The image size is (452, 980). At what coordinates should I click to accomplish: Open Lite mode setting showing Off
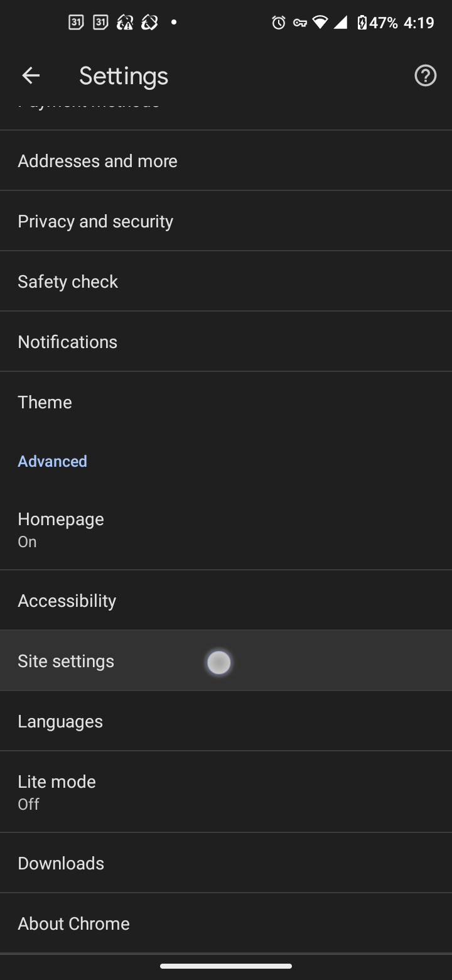tap(226, 792)
